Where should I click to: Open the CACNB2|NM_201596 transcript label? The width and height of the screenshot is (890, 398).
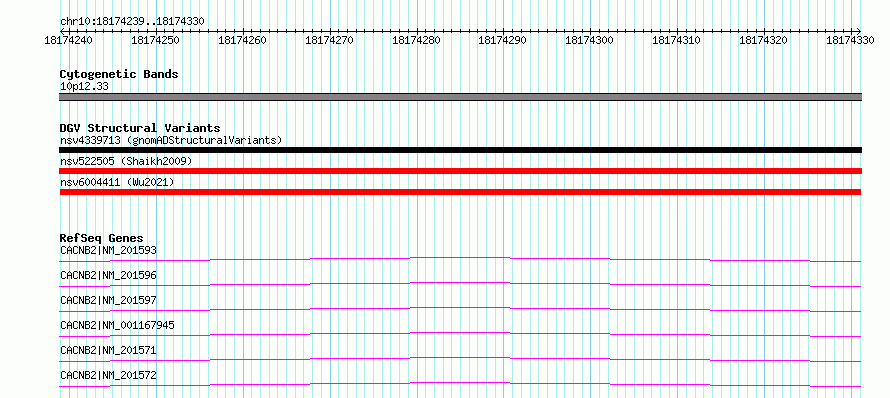[108, 275]
